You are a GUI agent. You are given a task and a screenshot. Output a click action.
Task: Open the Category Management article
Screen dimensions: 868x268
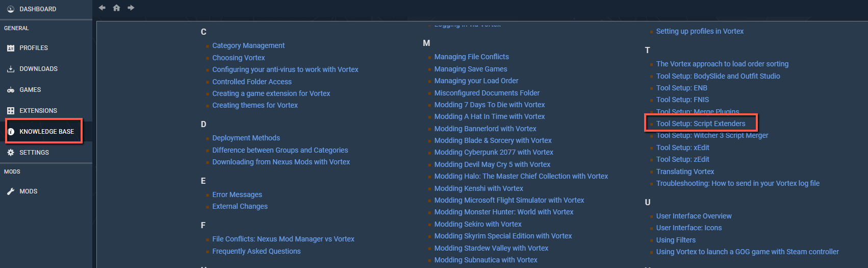point(248,45)
